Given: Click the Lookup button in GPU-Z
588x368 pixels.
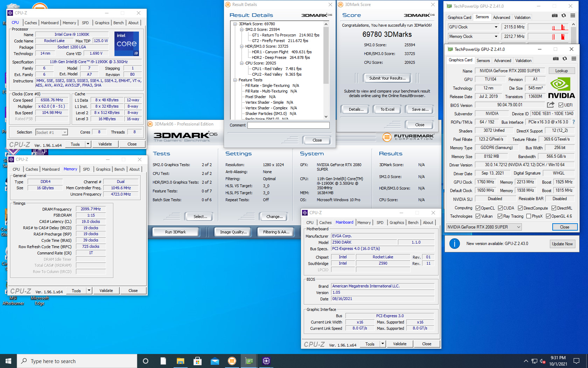Looking at the screenshot, I should pos(562,71).
